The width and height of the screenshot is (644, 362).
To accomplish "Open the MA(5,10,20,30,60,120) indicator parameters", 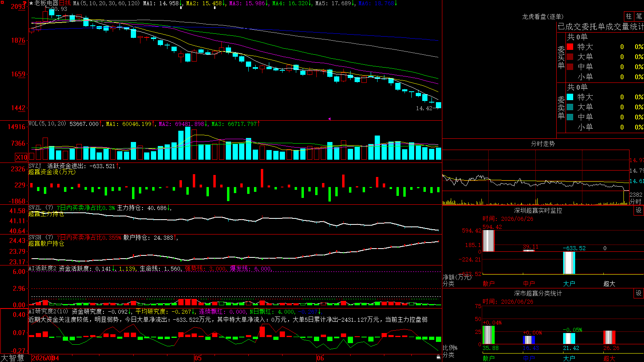I will click(106, 3).
